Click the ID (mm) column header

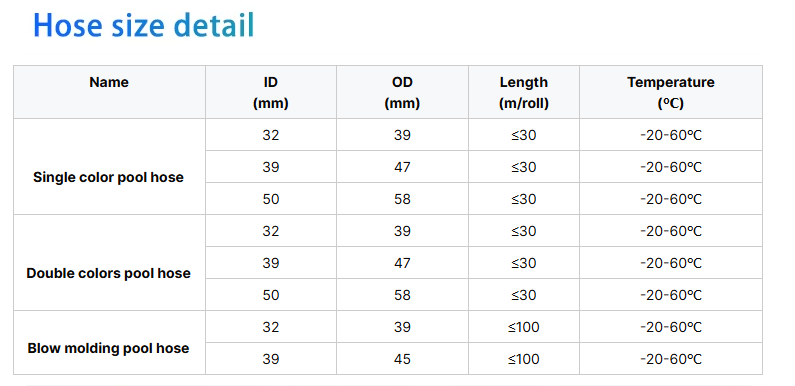point(271,92)
